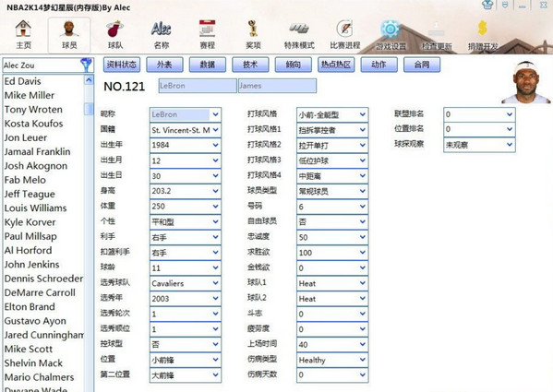This screenshot has width=553, height=392.
Task: Open the 位置 小前锋 dropdown
Action: [186, 360]
